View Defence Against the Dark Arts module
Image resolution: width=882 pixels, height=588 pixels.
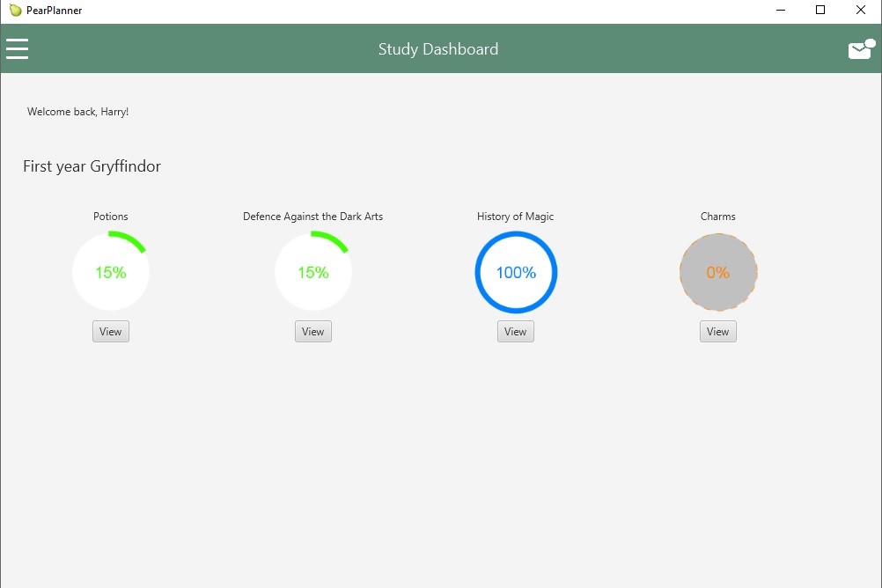coord(313,332)
